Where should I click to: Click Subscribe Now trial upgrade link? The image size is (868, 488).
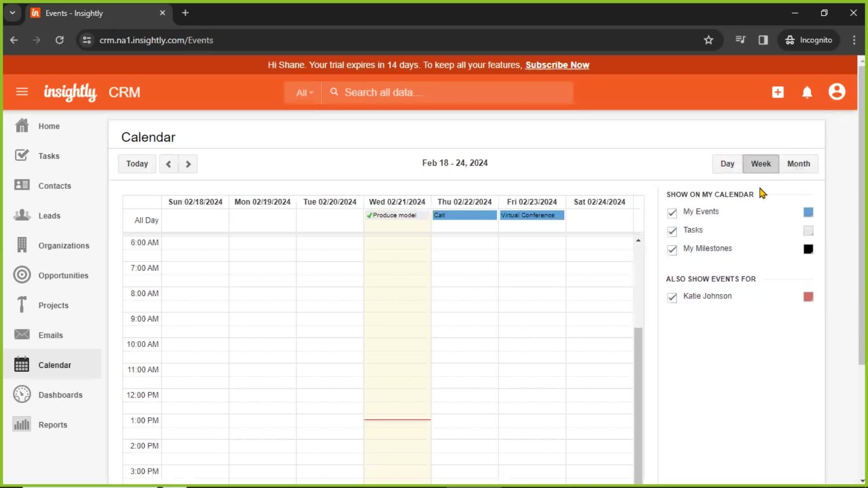click(557, 65)
